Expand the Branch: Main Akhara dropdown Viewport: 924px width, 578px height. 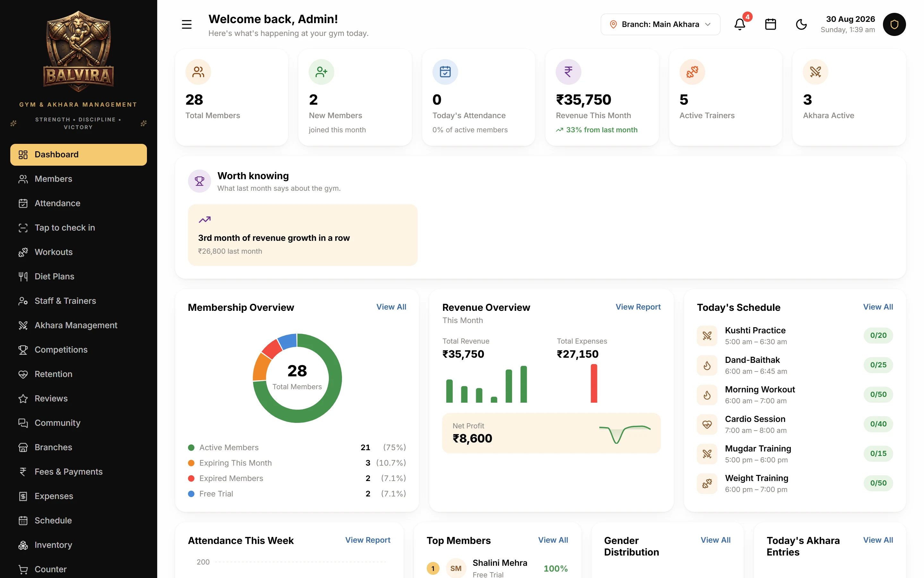660,24
